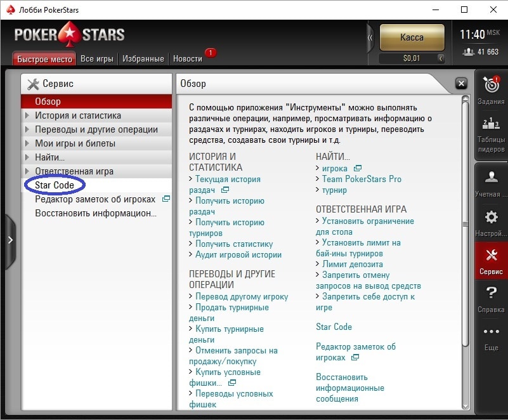Switch to Все игры tab
508x420 pixels.
click(x=97, y=58)
